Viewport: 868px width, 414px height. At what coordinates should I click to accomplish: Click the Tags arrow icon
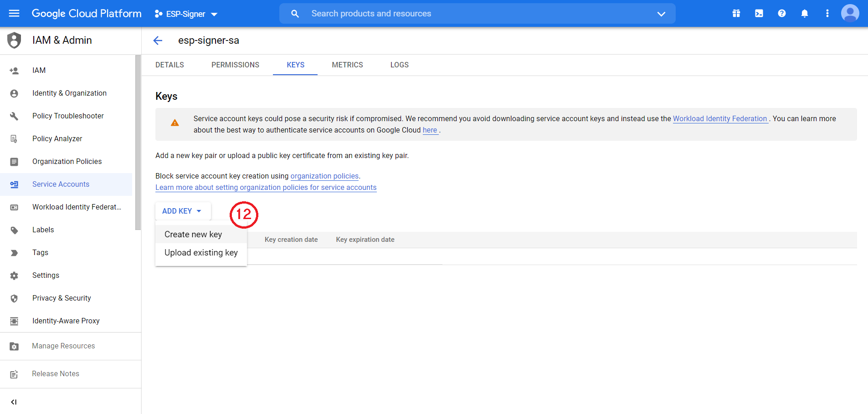pyautogui.click(x=14, y=253)
